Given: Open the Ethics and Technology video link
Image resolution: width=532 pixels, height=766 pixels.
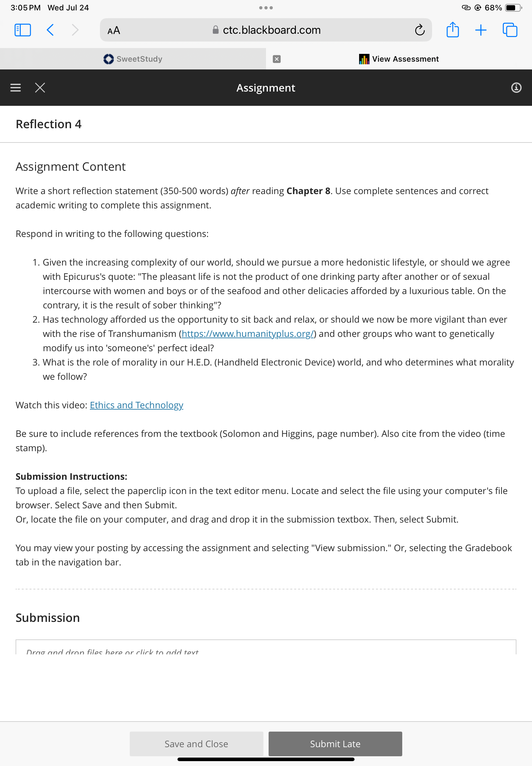Looking at the screenshot, I should (137, 405).
